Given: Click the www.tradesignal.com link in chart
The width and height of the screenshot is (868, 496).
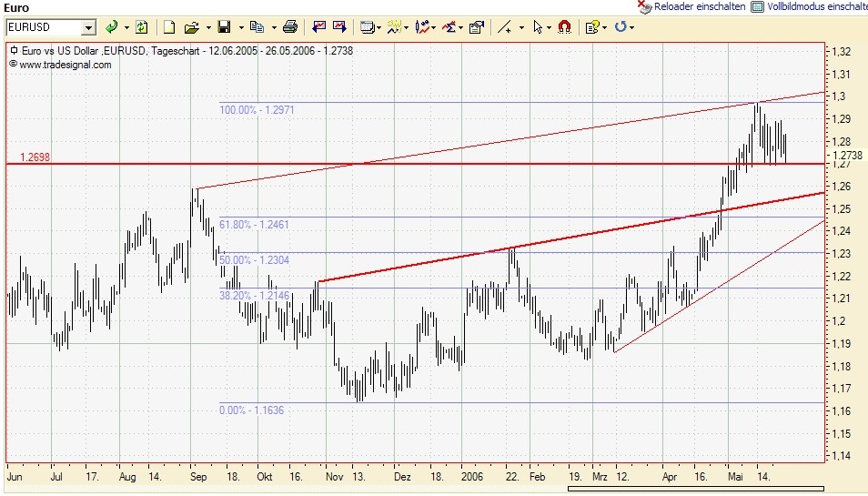Looking at the screenshot, I should 65,65.
